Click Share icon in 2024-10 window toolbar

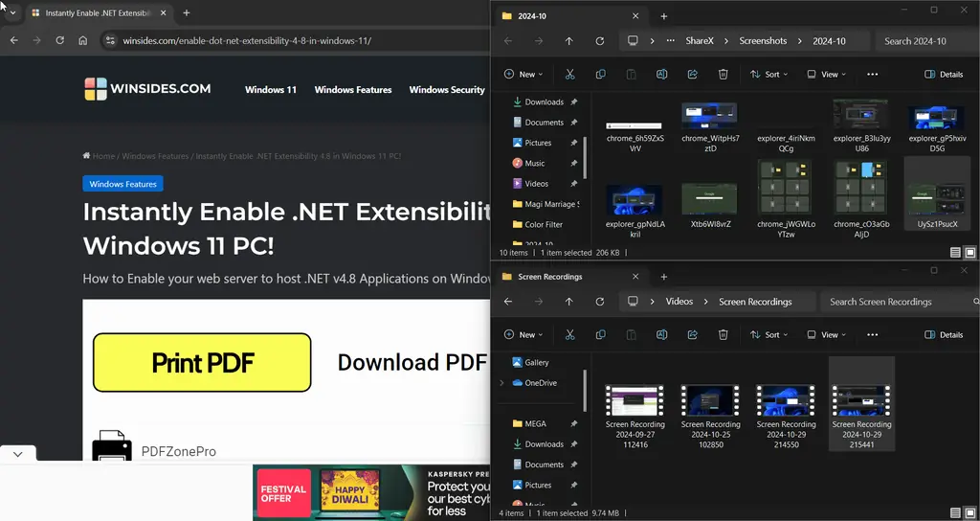pyautogui.click(x=693, y=74)
